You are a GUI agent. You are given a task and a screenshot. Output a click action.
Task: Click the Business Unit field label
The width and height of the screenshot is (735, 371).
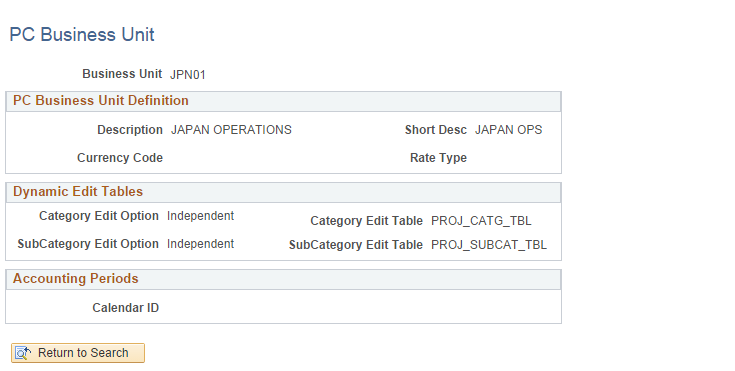pyautogui.click(x=122, y=74)
